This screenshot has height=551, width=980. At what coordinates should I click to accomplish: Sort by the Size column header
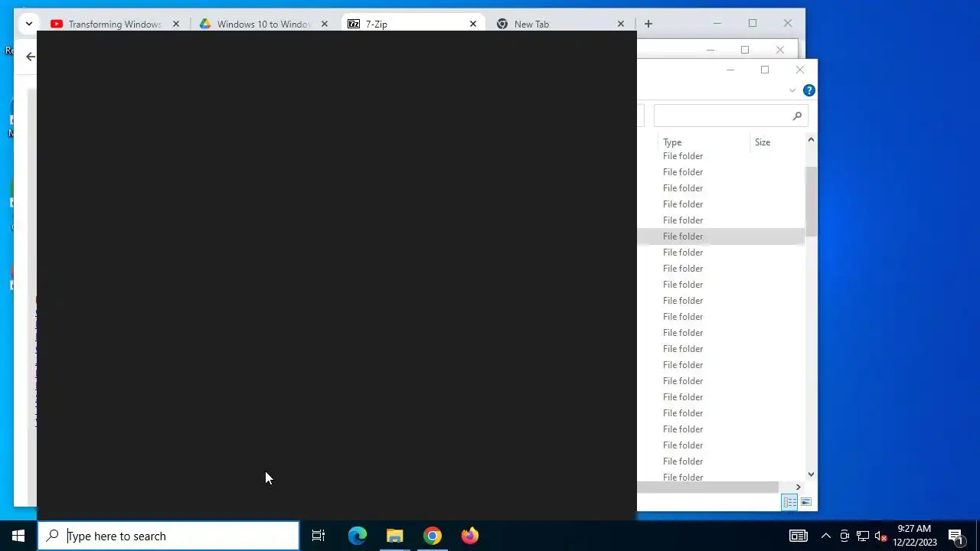776,142
